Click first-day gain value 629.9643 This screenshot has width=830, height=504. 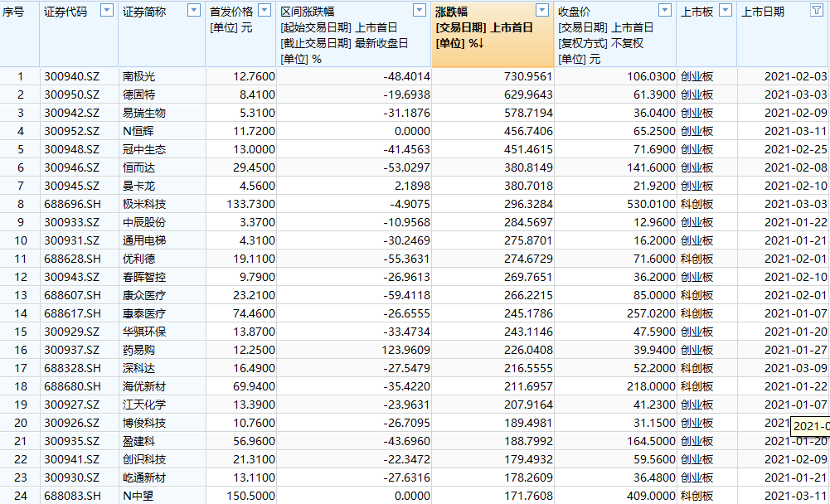528,94
